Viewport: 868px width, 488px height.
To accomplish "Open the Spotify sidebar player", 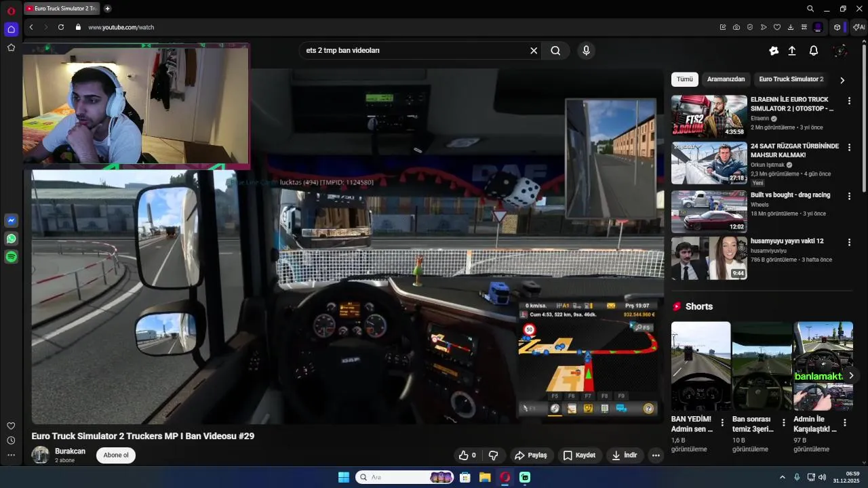I will (11, 257).
